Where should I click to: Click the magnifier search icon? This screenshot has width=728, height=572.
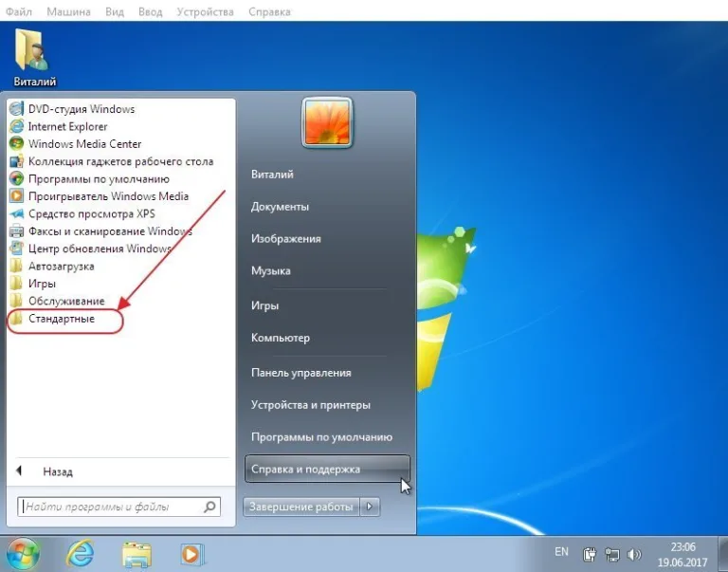coord(209,507)
